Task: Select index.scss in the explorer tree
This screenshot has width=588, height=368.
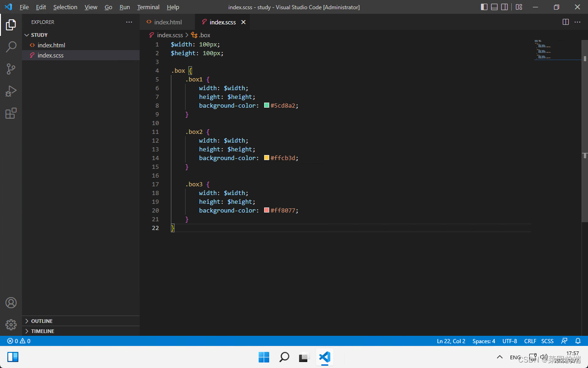Action: 81,55
